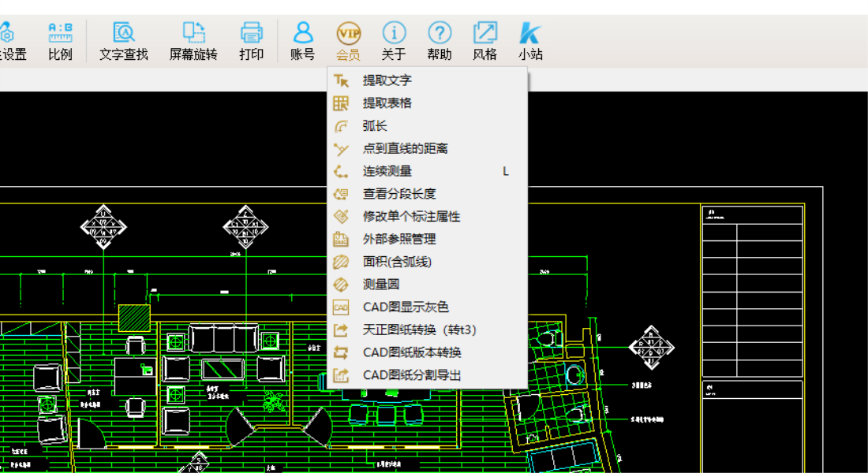Pick the 弧长 arc length option
The width and height of the screenshot is (868, 473).
(375, 126)
